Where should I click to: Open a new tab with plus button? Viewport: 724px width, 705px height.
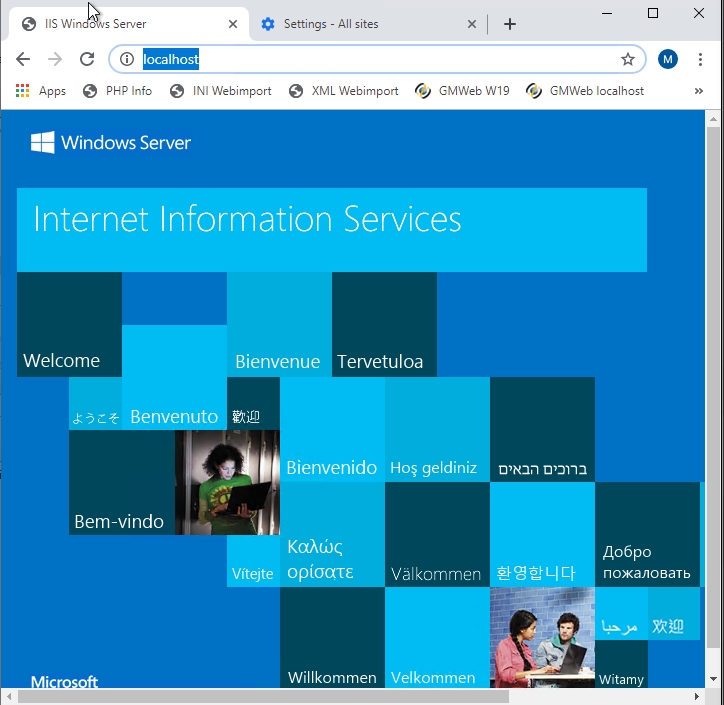click(x=510, y=24)
